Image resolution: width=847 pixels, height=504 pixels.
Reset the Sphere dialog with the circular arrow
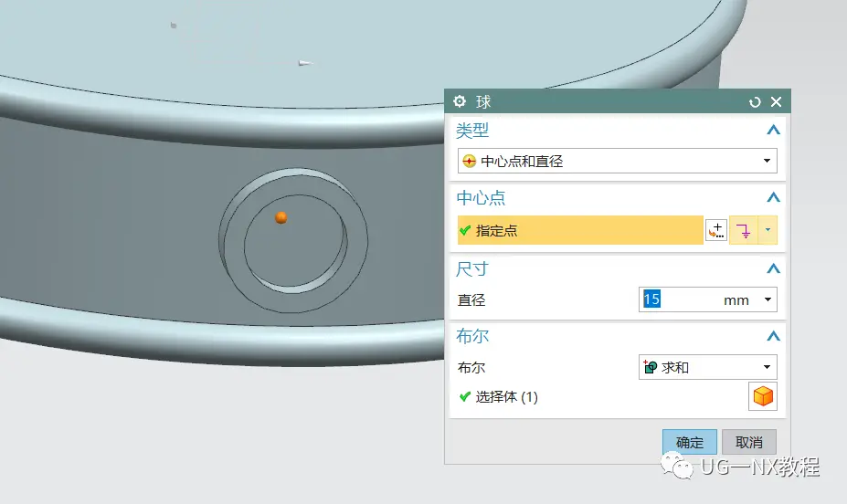pyautogui.click(x=755, y=102)
